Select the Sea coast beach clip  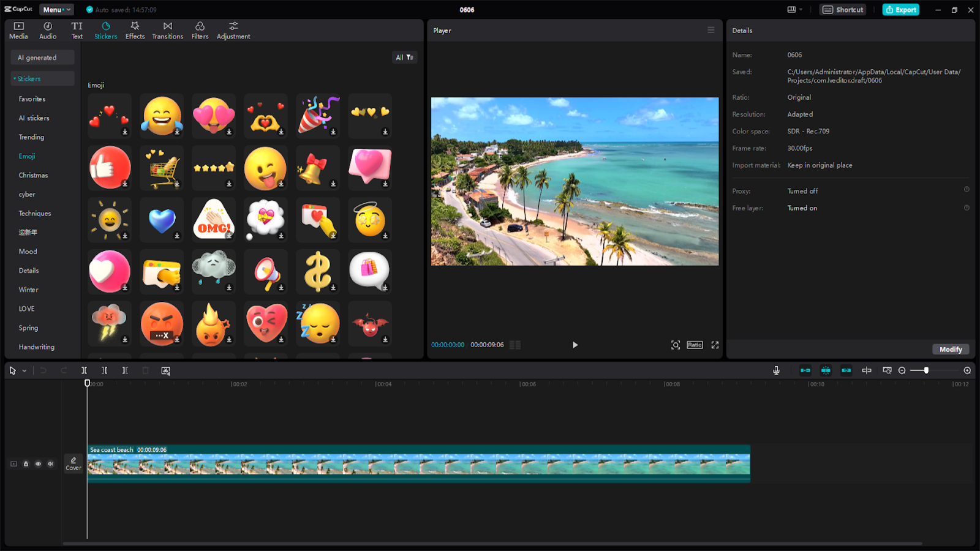(x=419, y=464)
